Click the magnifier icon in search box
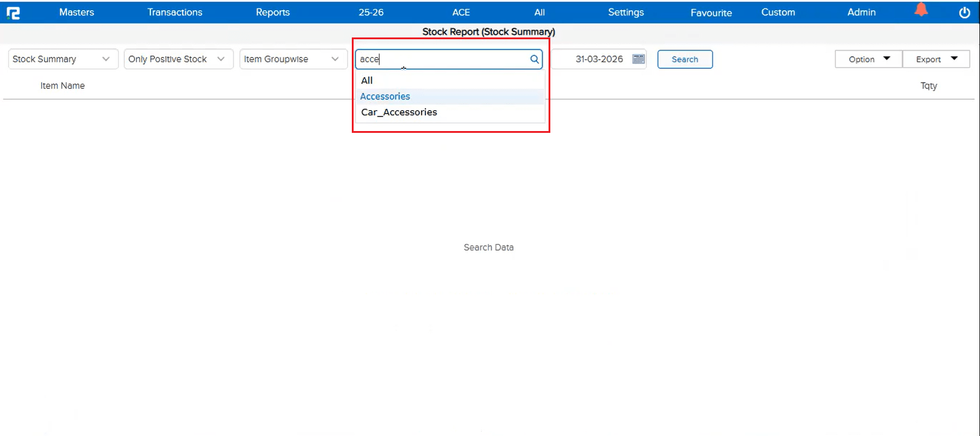 point(534,59)
